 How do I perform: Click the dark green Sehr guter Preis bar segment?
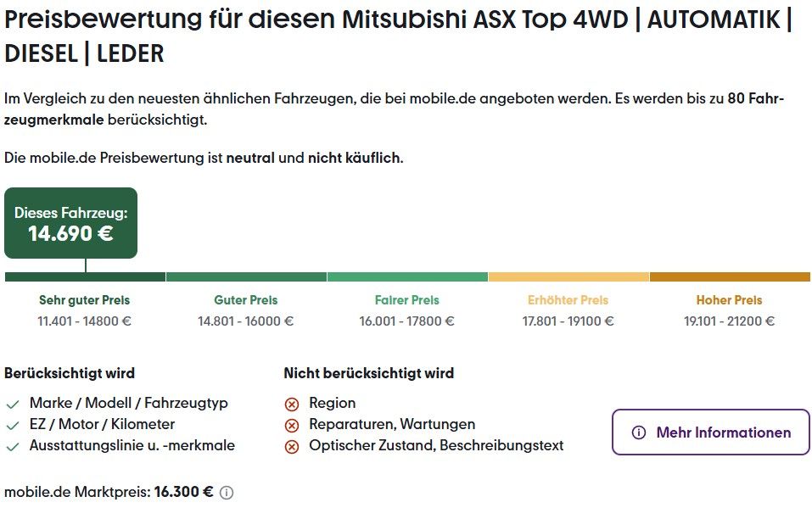[x=85, y=276]
